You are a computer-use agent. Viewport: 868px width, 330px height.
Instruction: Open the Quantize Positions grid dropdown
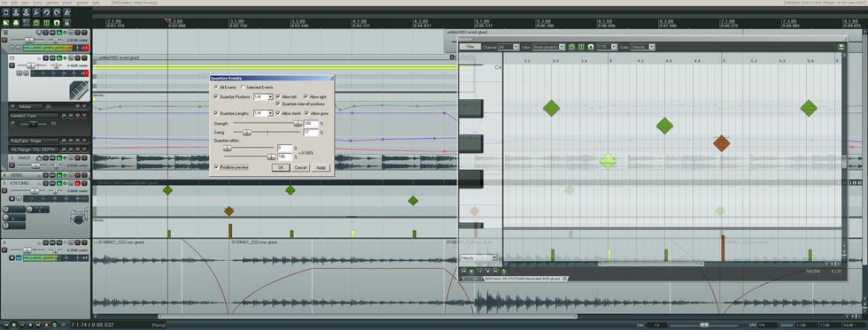click(264, 96)
